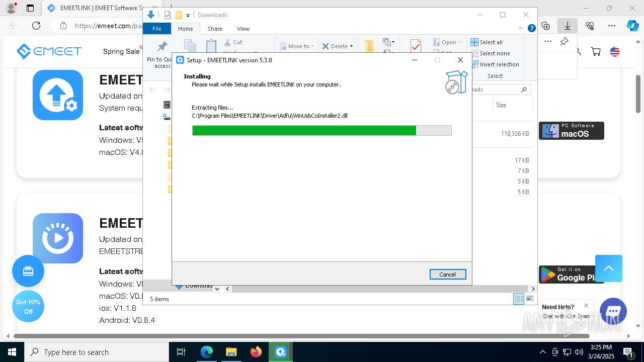Click the New folder icon in Explorer title bar
Screen dimensions: 644x362
[179, 15]
